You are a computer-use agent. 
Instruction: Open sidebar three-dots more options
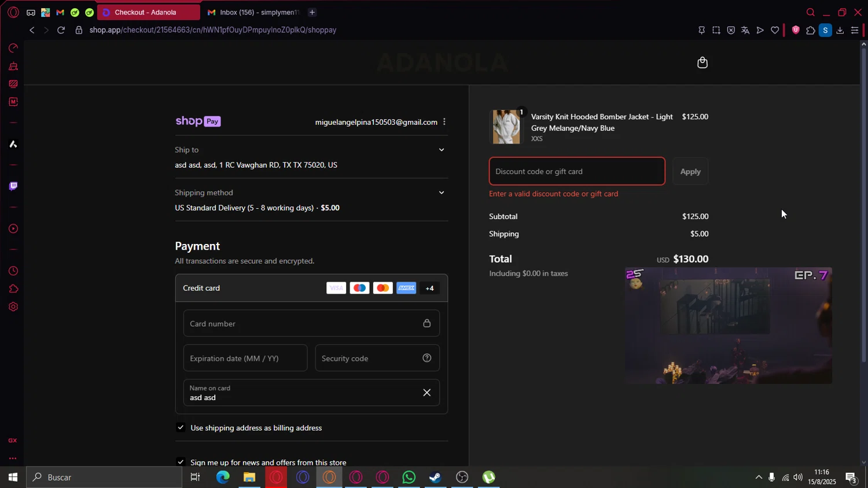[x=13, y=459]
